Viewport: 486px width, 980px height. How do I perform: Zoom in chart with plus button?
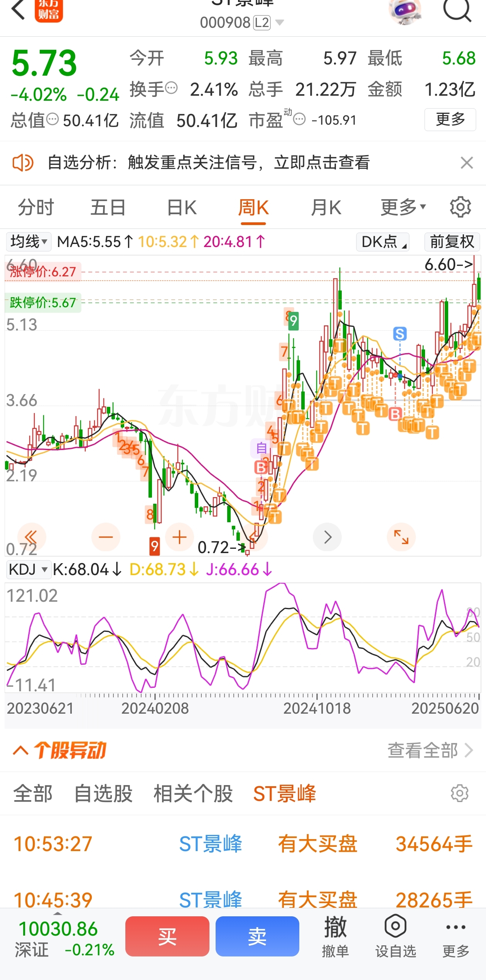coord(179,537)
